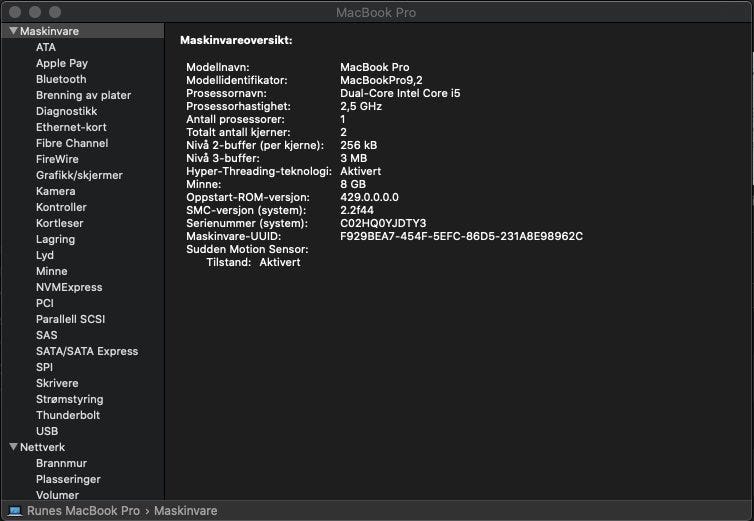Open the Bluetooth section
This screenshot has width=754, height=521.
click(x=61, y=79)
